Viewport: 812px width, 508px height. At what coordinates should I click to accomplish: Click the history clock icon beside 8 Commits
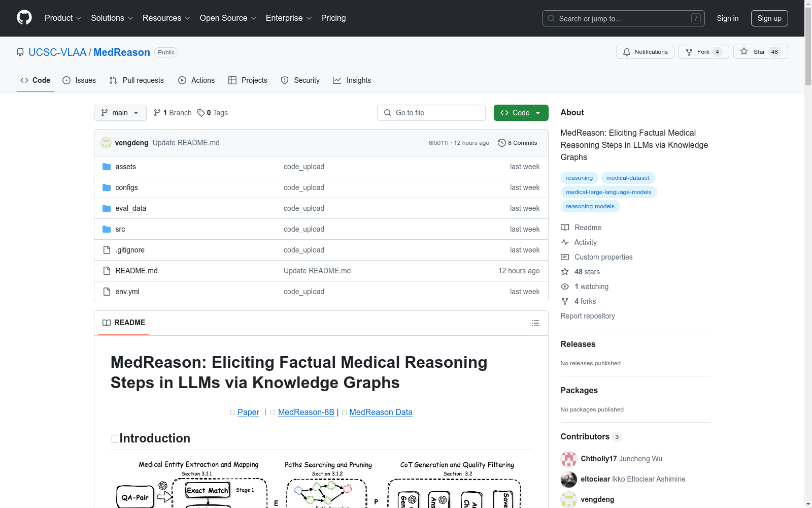[x=502, y=143]
